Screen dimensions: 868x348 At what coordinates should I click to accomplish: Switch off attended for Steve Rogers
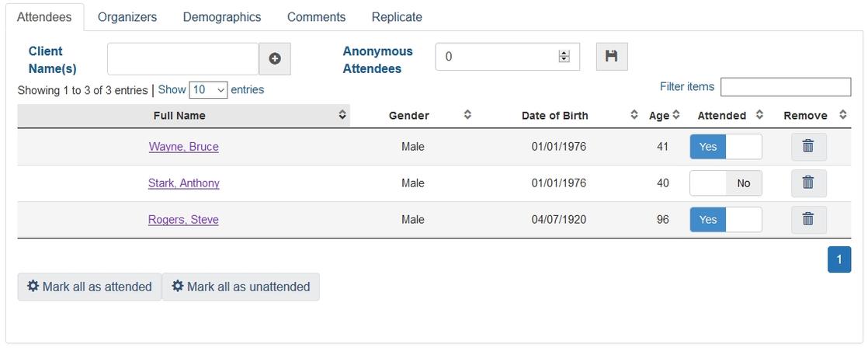point(725,219)
